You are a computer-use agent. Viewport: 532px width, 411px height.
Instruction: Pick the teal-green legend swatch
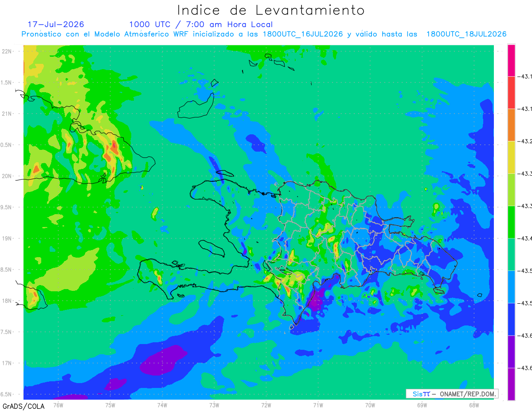(x=511, y=254)
